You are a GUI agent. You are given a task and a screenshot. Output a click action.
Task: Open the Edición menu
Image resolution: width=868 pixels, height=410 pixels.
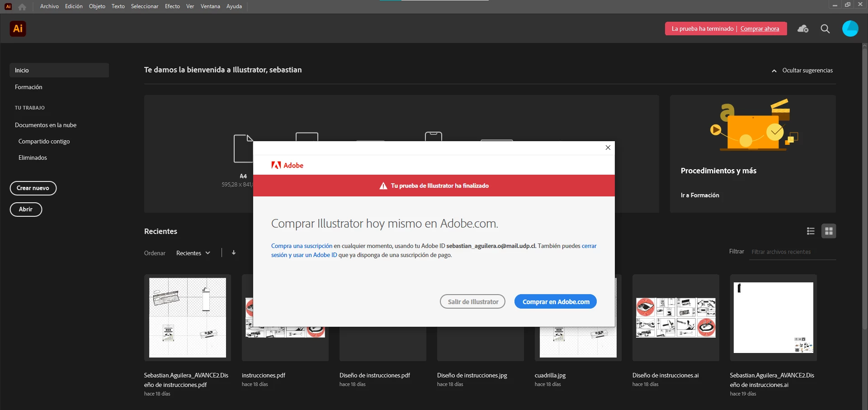[74, 6]
